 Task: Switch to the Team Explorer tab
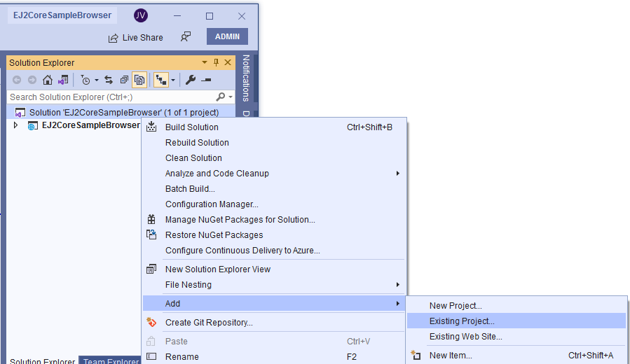click(111, 360)
